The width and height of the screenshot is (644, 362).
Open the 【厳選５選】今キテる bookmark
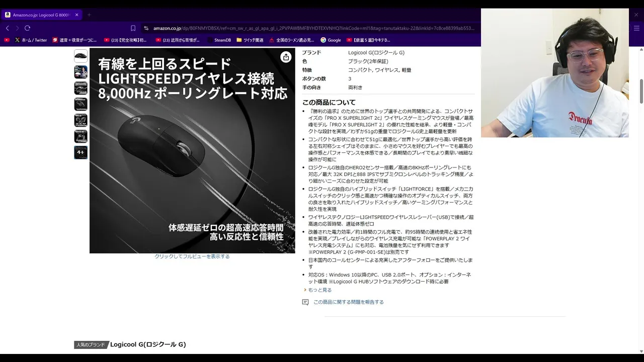click(369, 40)
